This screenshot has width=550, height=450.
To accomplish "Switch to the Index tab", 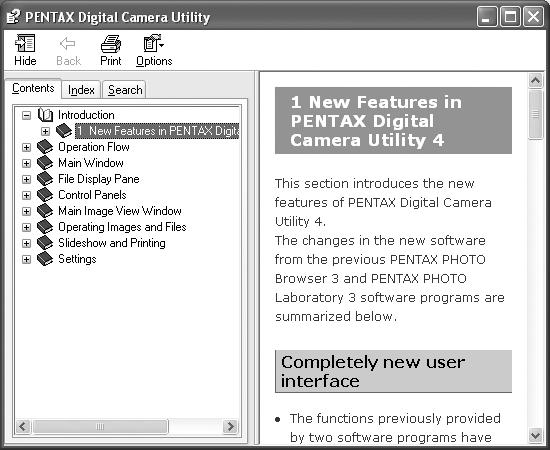I will pos(81,90).
